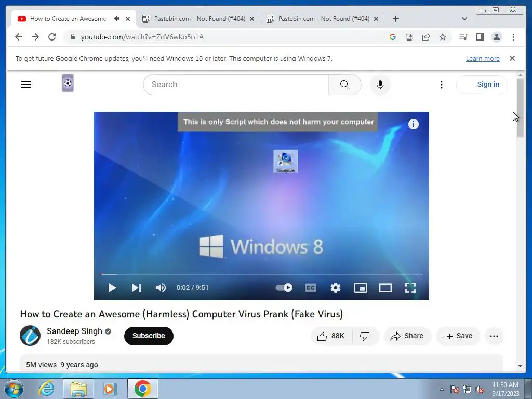
Task: Open the Learn more link
Action: pos(483,58)
